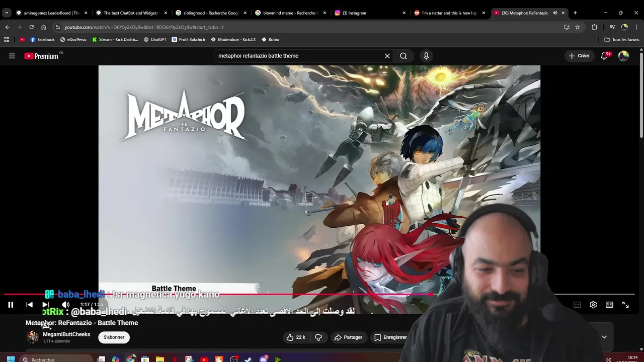Open player settings gear

593,305
